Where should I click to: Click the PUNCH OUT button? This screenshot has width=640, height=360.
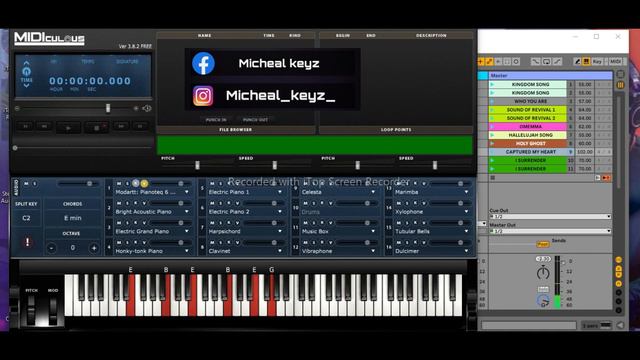255,120
